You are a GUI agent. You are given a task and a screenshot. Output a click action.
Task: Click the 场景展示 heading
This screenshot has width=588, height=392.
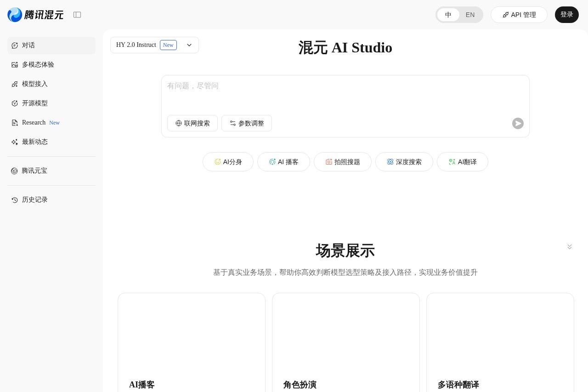[345, 251]
